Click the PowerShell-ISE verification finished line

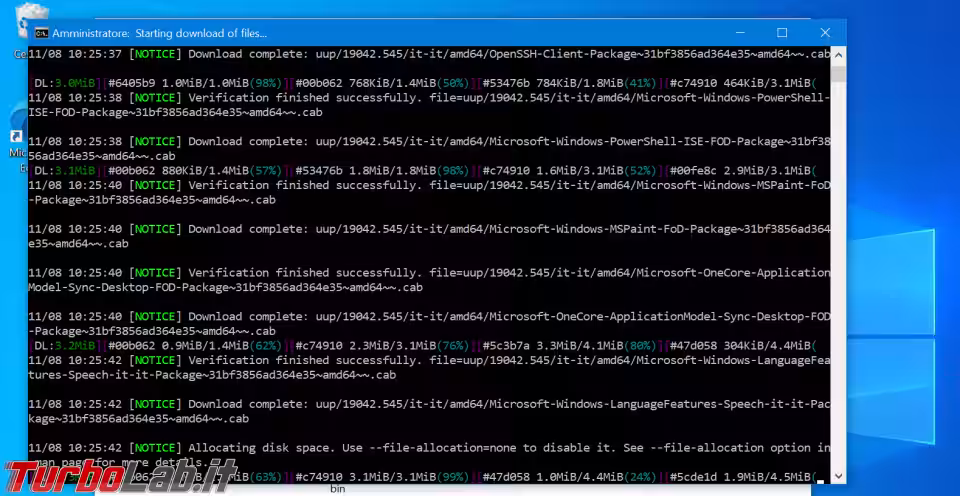pos(430,98)
